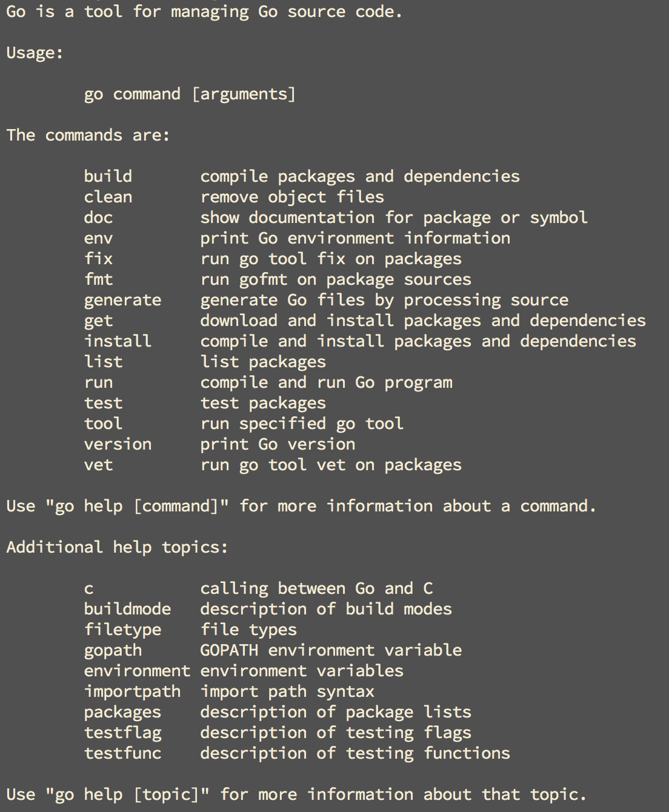Click 'filetype' help topic entry
The width and height of the screenshot is (669, 812).
coord(122,630)
